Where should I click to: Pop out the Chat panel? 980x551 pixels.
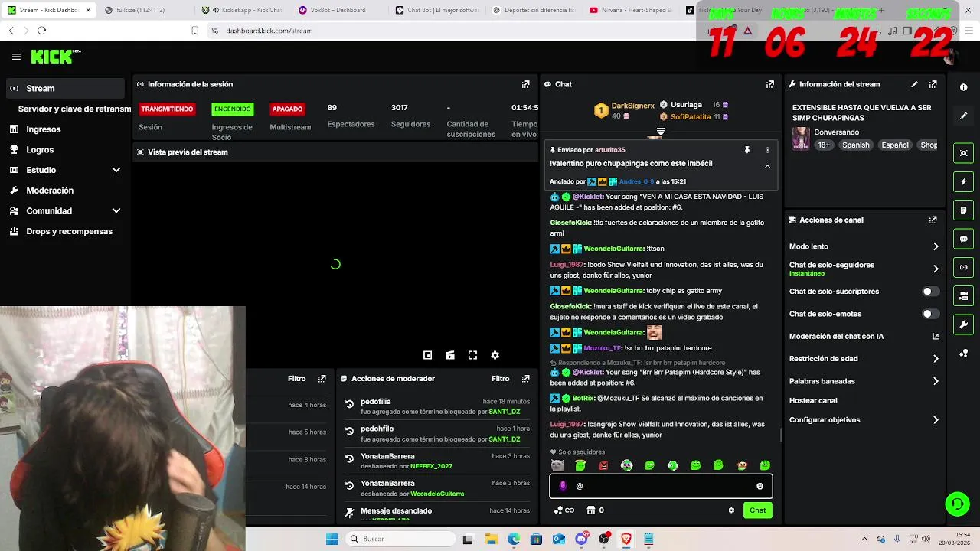pos(769,84)
